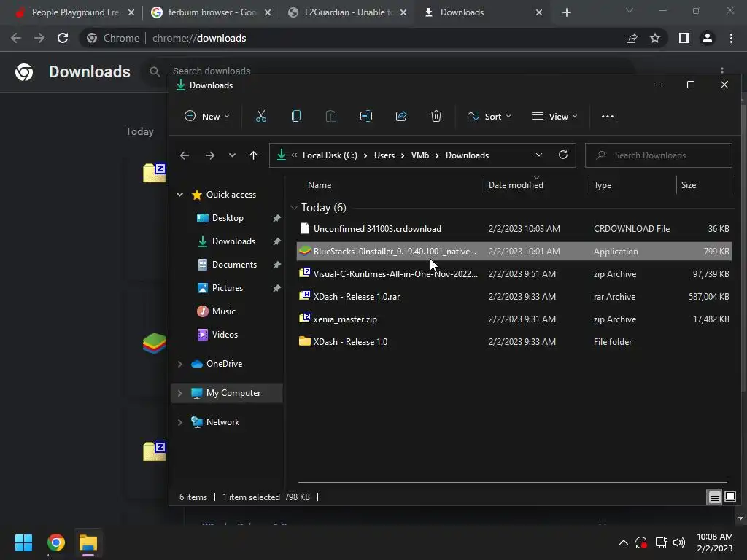Open a new Chrome tab
This screenshot has width=747, height=560.
coord(566,12)
